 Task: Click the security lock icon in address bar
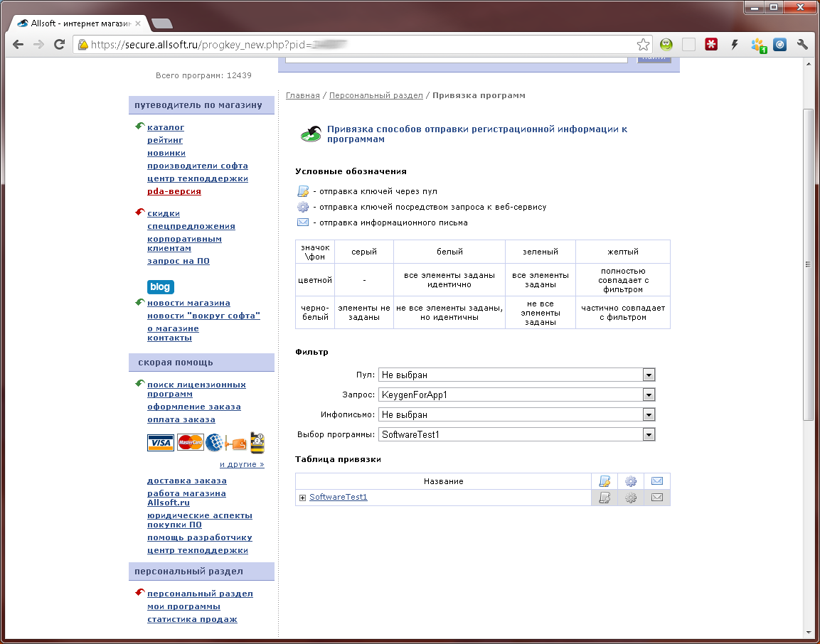click(x=82, y=45)
